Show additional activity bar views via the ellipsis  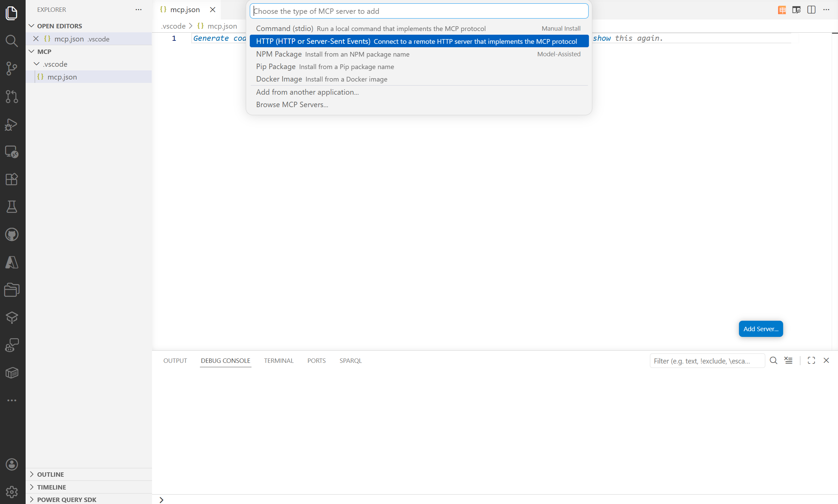[12, 401]
